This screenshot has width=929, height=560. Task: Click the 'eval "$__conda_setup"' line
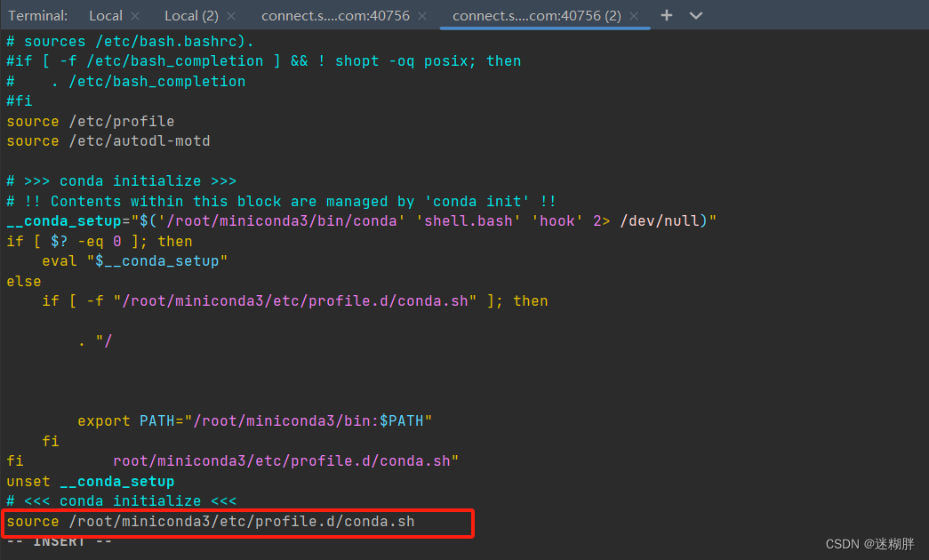(134, 261)
